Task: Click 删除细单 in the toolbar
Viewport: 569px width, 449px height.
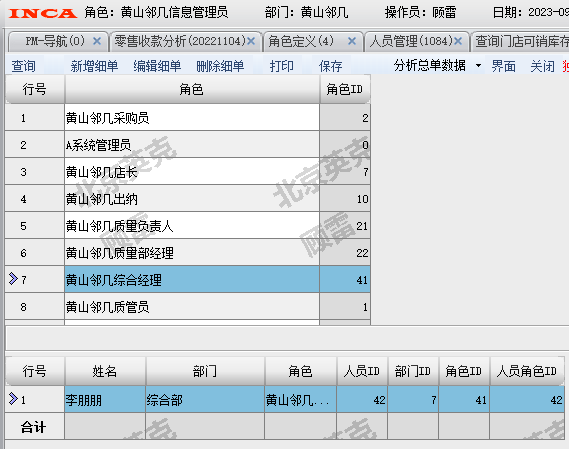Action: pos(220,66)
